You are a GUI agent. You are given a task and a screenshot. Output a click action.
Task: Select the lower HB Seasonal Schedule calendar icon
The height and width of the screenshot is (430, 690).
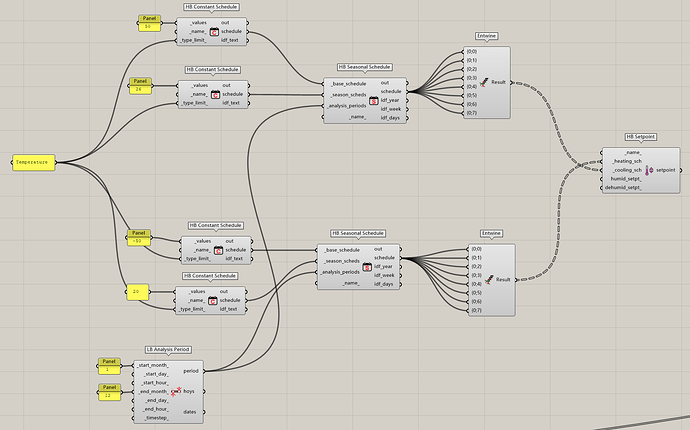(x=367, y=267)
